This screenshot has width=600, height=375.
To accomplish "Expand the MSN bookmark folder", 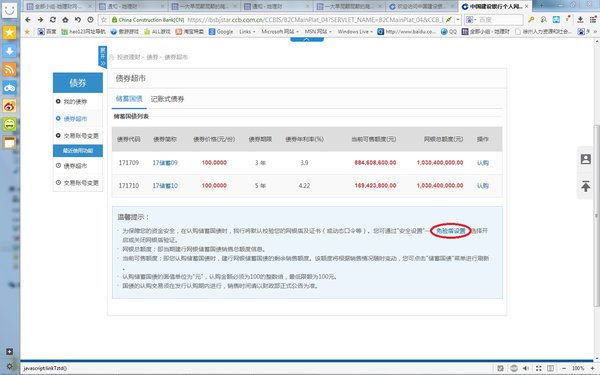I will 318,32.
